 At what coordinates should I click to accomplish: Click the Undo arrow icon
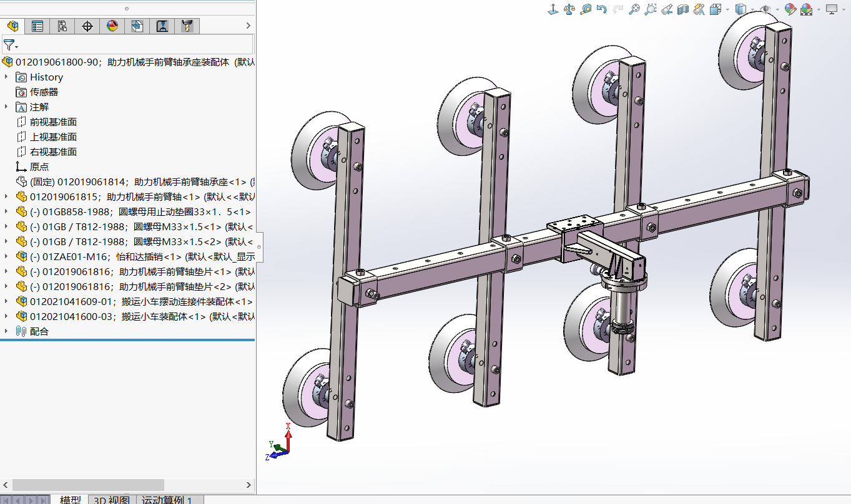click(x=602, y=9)
